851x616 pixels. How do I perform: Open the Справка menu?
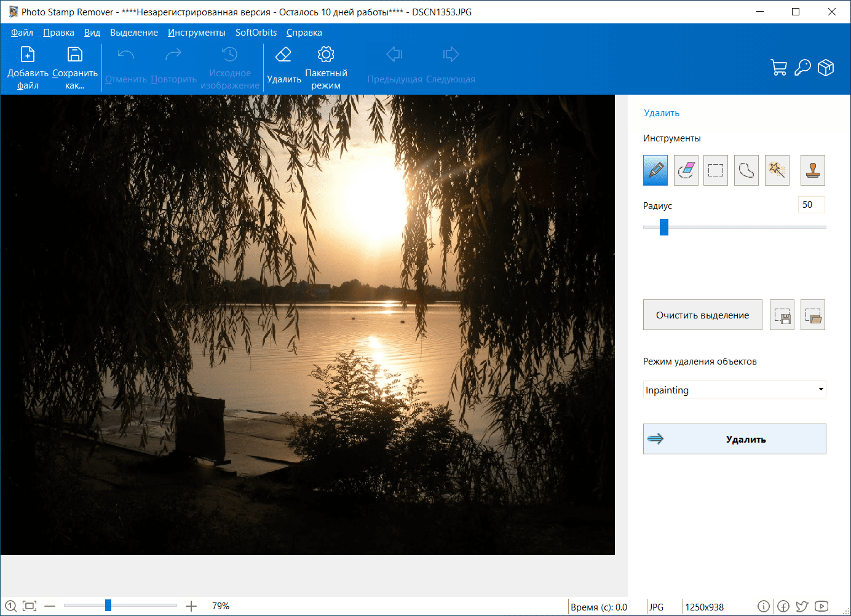point(304,33)
